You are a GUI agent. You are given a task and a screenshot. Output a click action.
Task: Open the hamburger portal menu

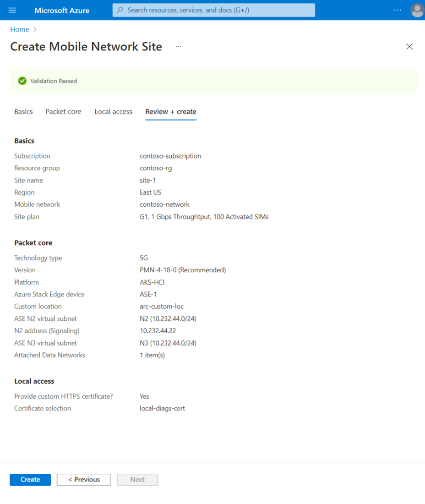12,10
